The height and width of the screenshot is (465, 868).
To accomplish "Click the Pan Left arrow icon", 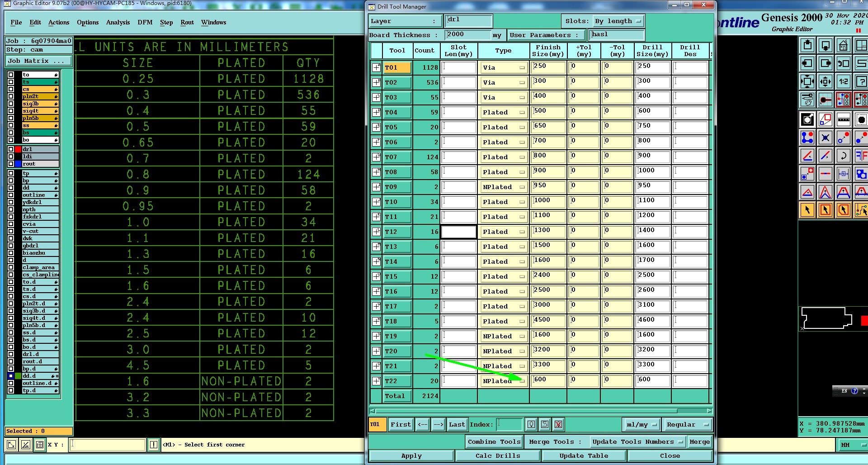I will click(x=807, y=63).
